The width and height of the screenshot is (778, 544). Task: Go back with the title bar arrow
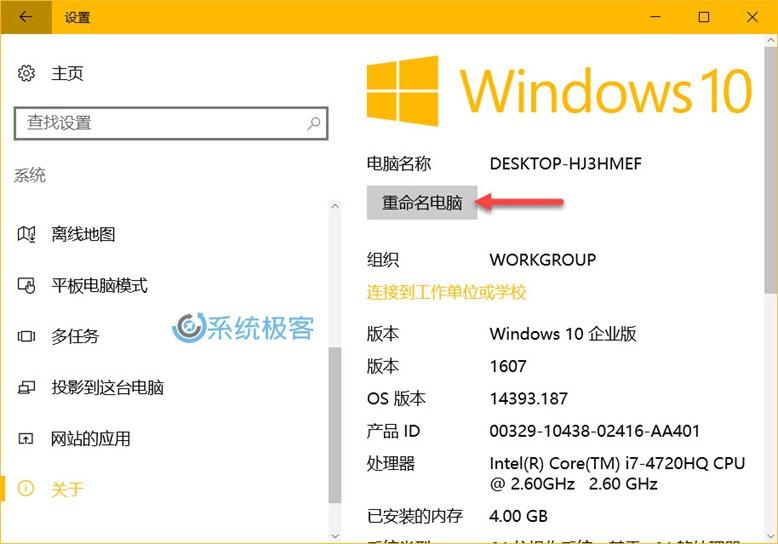click(26, 17)
